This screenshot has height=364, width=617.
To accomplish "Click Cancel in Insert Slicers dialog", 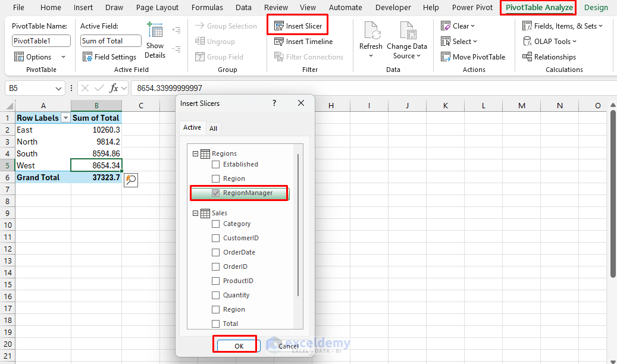I will 289,346.
